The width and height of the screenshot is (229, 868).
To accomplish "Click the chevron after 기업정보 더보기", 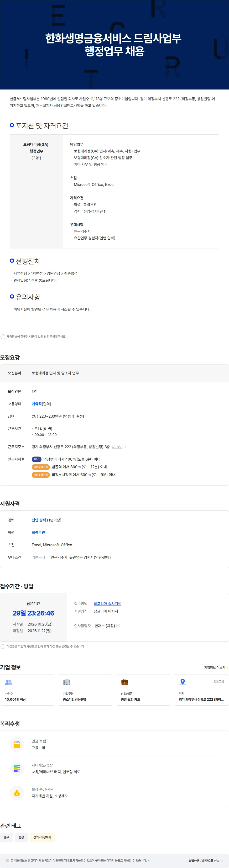I will (227, 668).
